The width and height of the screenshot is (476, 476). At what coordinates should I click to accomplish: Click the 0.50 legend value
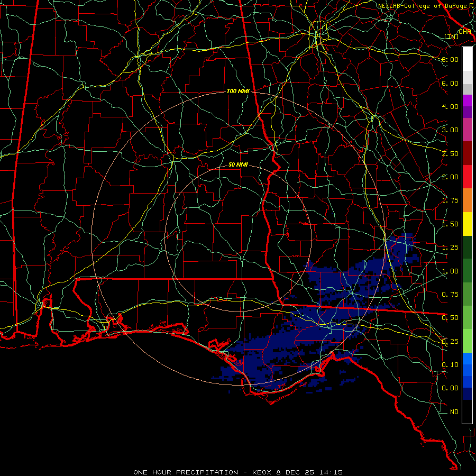point(450,318)
